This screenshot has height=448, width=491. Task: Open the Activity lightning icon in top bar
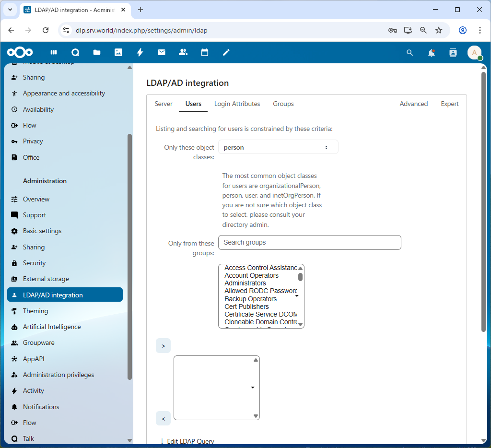[140, 52]
